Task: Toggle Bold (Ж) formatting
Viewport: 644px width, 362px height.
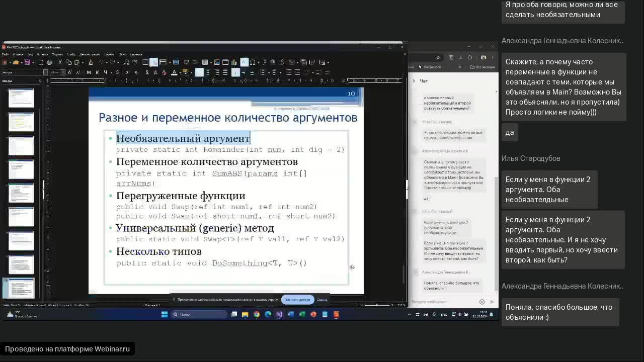Action: [x=89, y=72]
